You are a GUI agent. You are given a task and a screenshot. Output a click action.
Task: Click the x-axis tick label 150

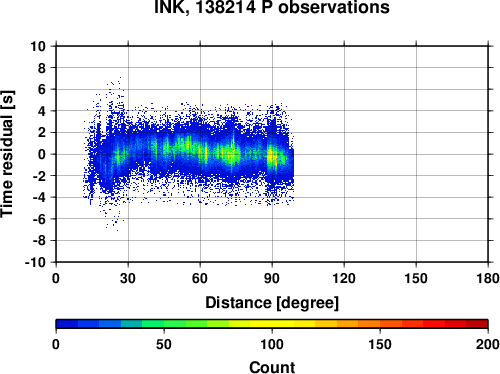coord(416,279)
